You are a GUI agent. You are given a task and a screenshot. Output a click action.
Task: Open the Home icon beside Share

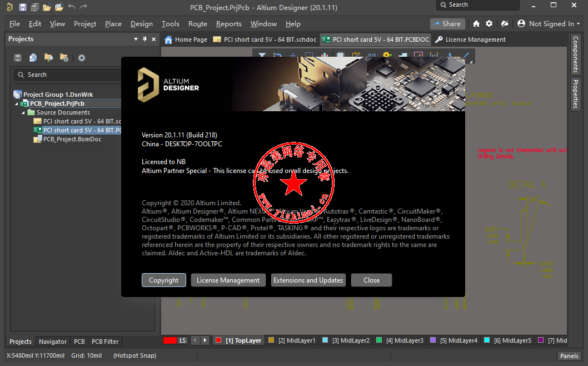[476, 24]
